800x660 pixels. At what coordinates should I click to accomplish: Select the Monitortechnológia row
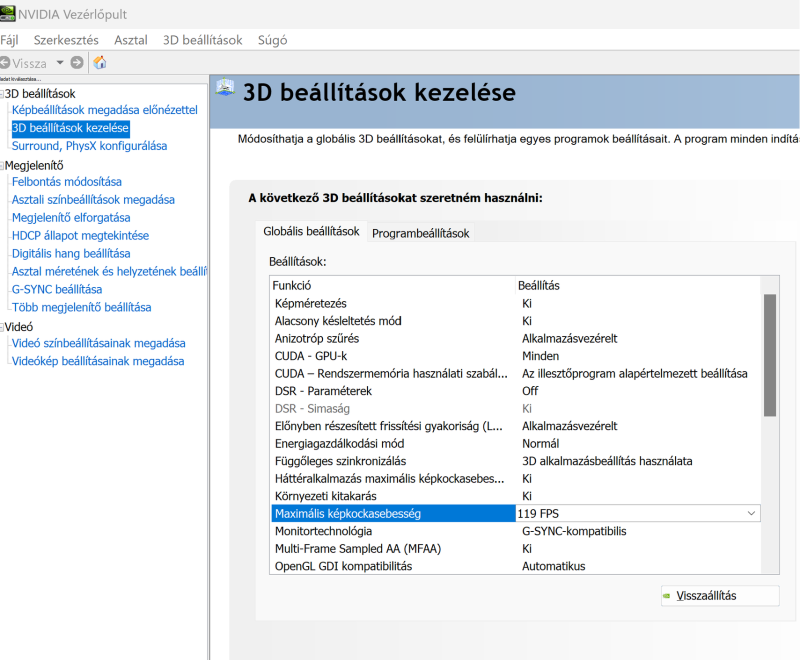click(x=515, y=531)
